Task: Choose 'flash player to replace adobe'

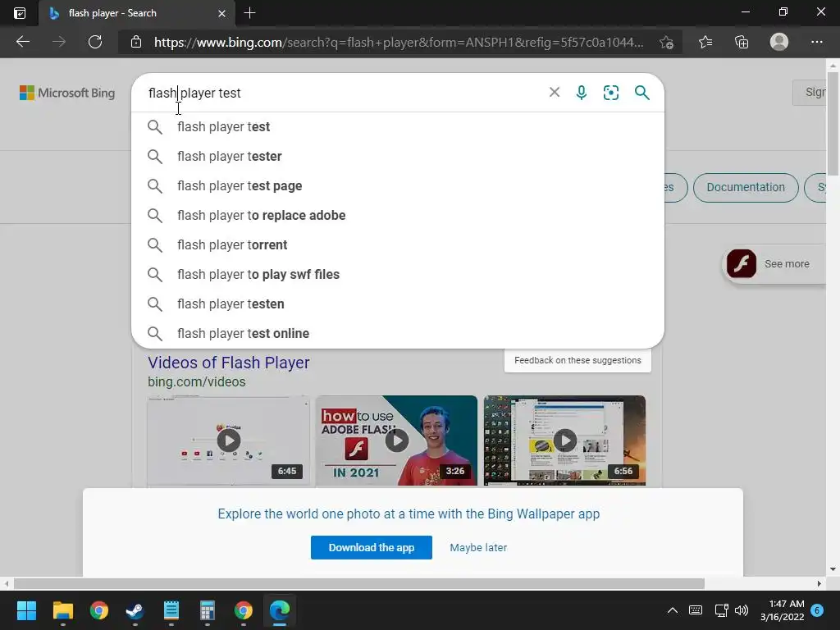Action: pyautogui.click(x=398, y=216)
